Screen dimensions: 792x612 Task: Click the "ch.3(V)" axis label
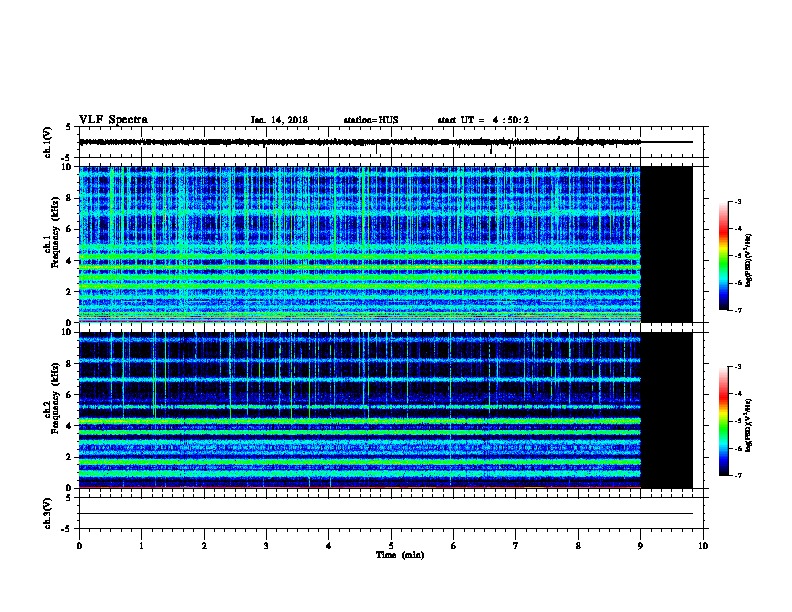pyautogui.click(x=48, y=513)
